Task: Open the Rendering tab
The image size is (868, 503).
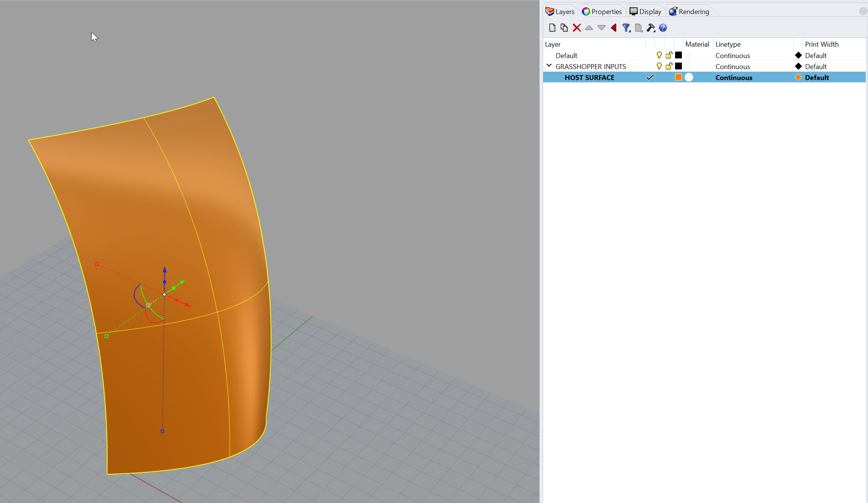Action: 689,11
